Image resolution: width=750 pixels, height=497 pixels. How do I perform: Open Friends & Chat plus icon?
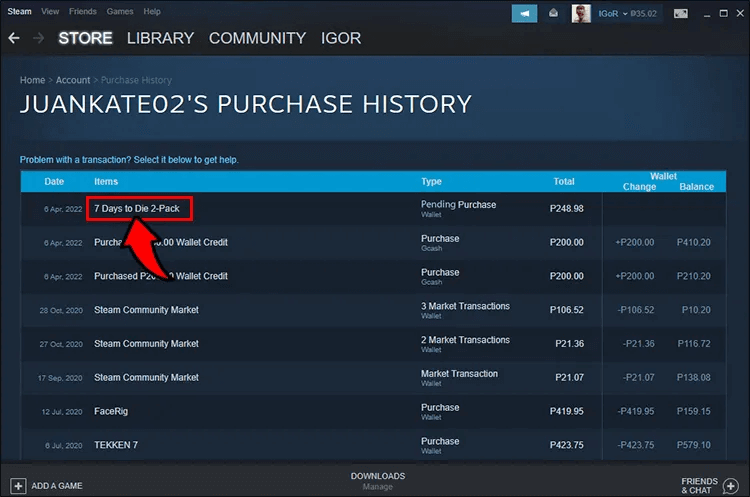pos(731,485)
